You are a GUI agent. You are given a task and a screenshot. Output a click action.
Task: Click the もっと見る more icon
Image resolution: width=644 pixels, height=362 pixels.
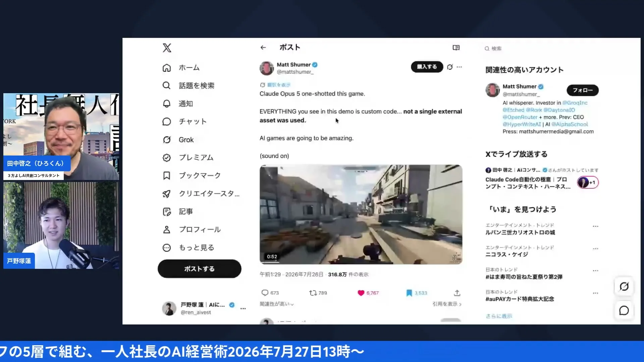point(167,248)
